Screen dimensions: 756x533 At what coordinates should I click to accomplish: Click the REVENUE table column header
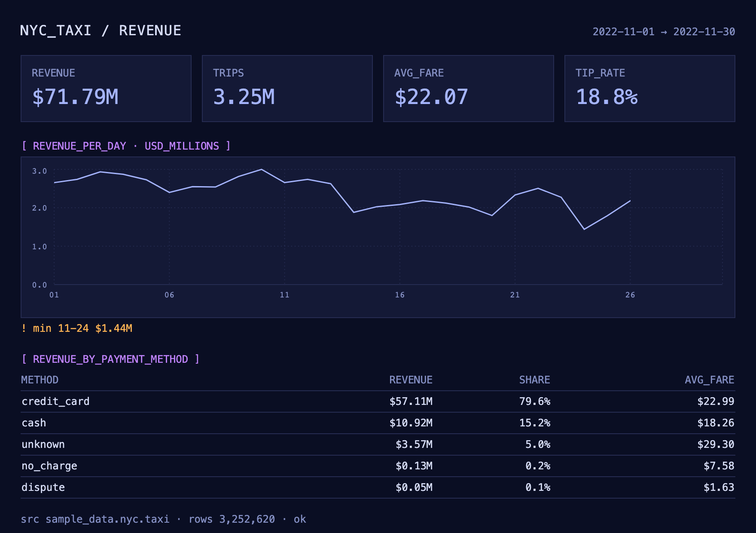tap(411, 380)
